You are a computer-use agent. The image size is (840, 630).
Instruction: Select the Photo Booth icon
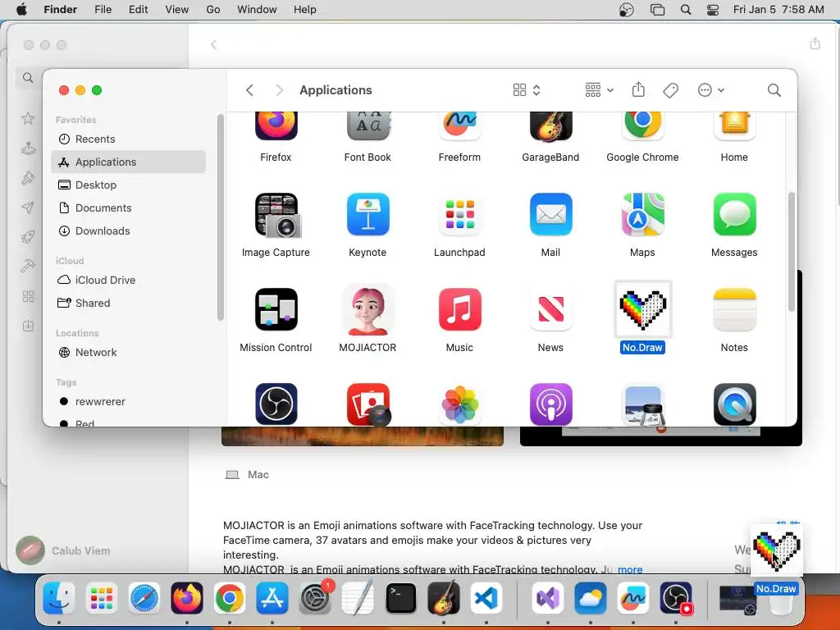coord(367,404)
